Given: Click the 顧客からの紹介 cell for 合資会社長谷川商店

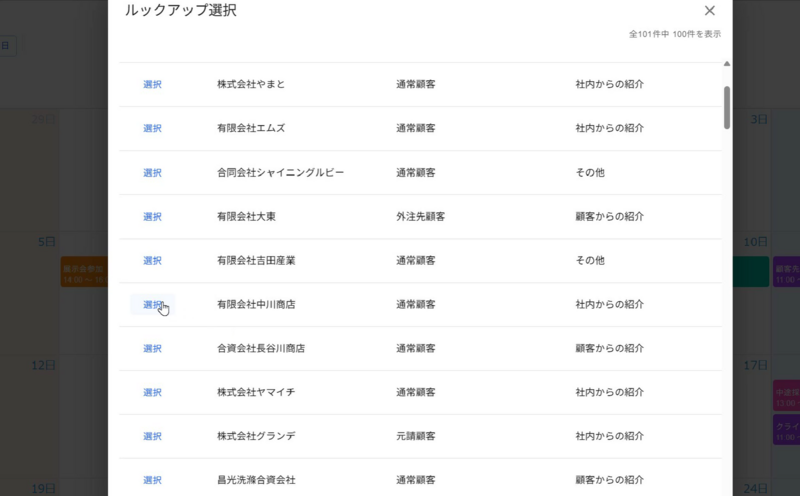Looking at the screenshot, I should click(609, 348).
